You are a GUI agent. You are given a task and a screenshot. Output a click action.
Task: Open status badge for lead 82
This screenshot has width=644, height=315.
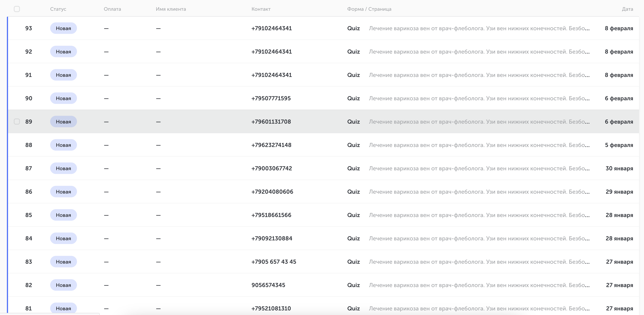pyautogui.click(x=63, y=285)
